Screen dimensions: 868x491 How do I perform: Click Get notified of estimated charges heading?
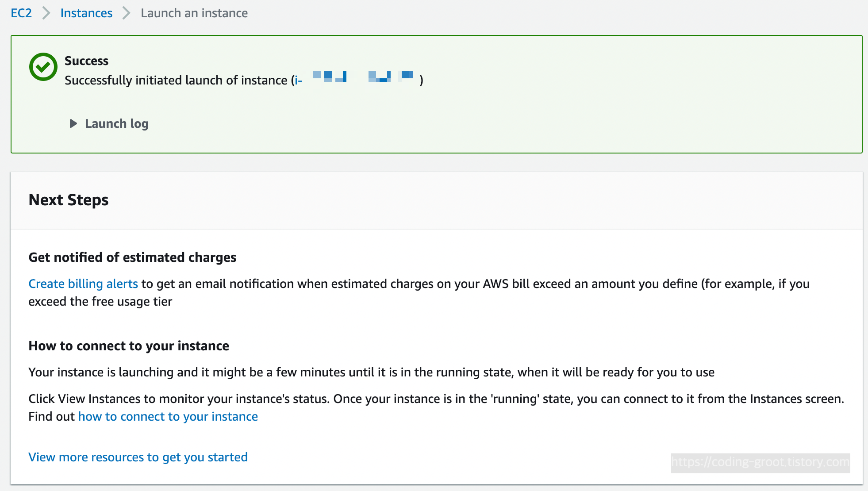coord(132,257)
